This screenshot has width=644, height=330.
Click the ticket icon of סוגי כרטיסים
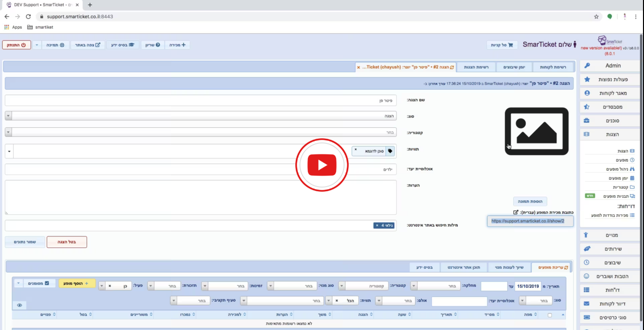click(587, 317)
